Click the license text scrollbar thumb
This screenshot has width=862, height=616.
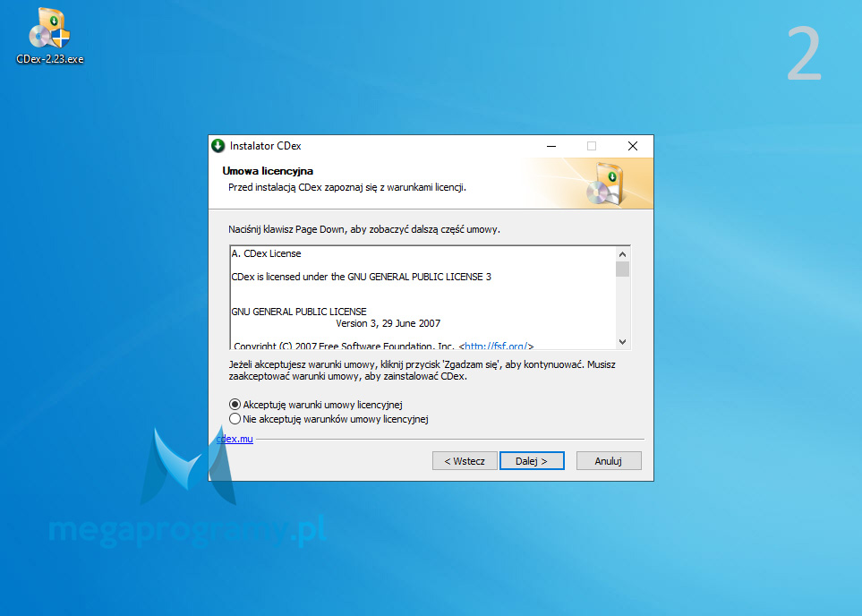[622, 269]
